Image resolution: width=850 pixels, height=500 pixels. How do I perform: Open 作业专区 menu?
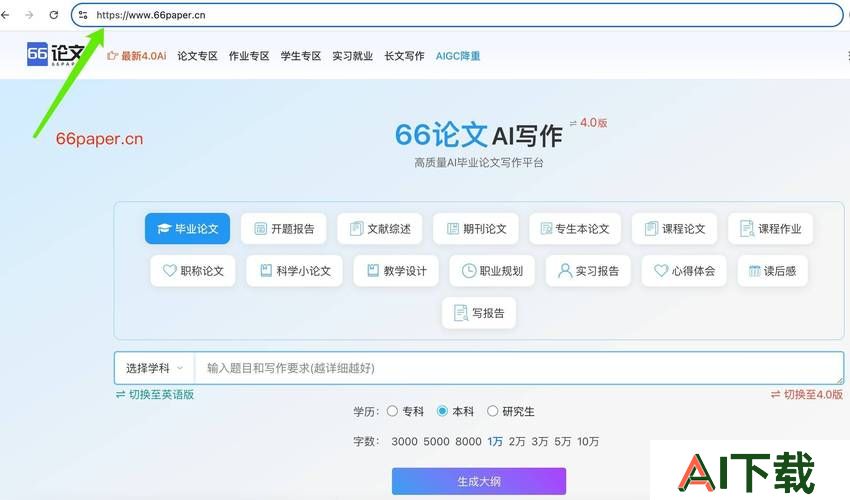(x=249, y=56)
